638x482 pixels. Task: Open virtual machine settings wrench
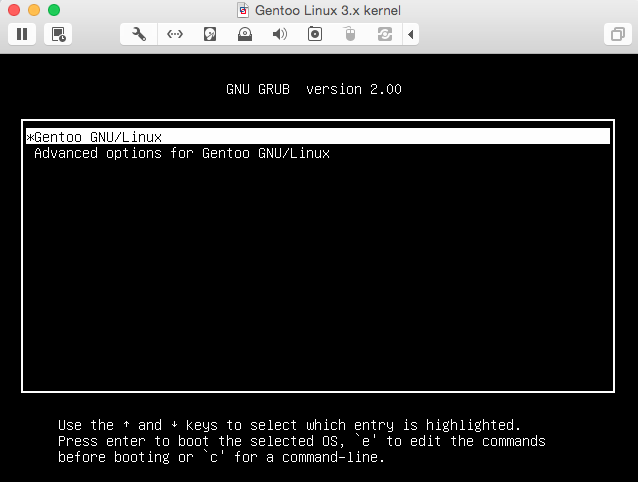(x=139, y=34)
